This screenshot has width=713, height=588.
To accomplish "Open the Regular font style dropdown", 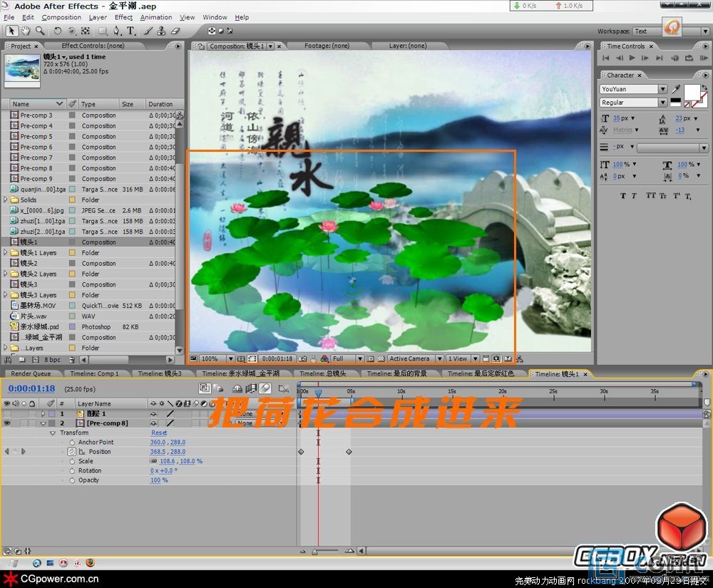I will [663, 103].
